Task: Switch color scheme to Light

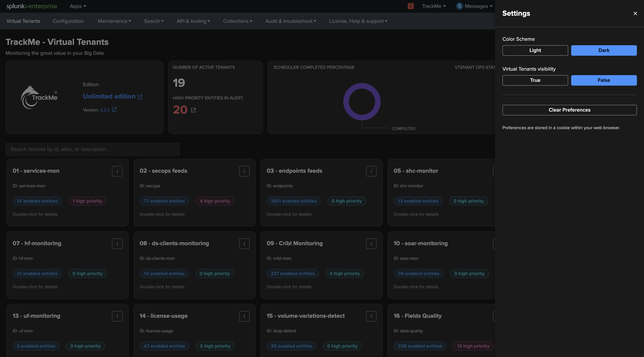Action: tap(535, 50)
